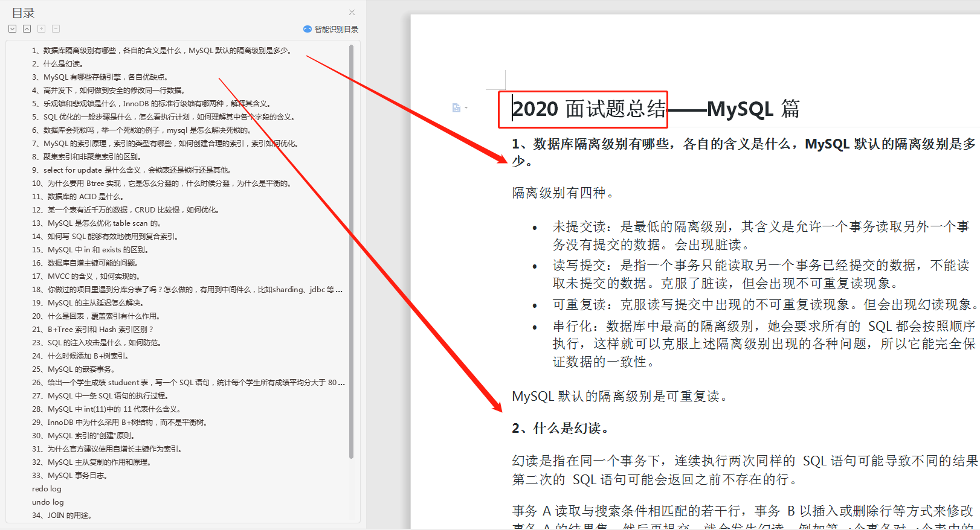Go to outline item 18 分库分表
The image size is (980, 530).
[188, 290]
